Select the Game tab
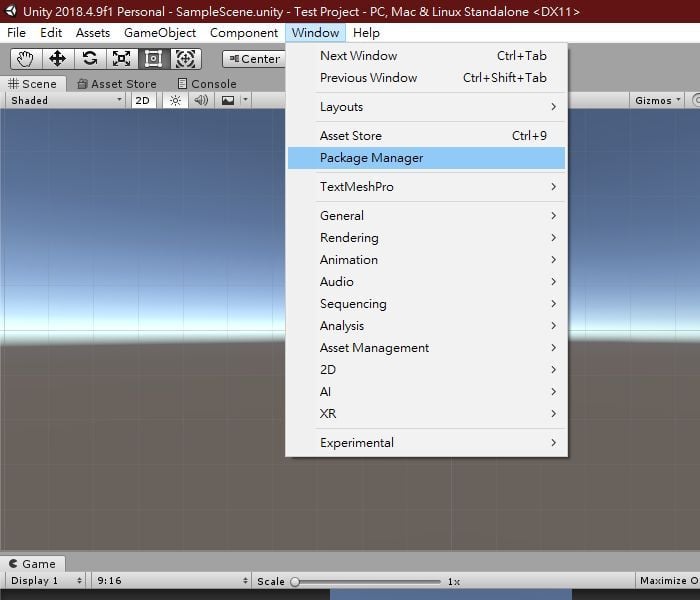Image resolution: width=700 pixels, height=600 pixels. point(33,564)
